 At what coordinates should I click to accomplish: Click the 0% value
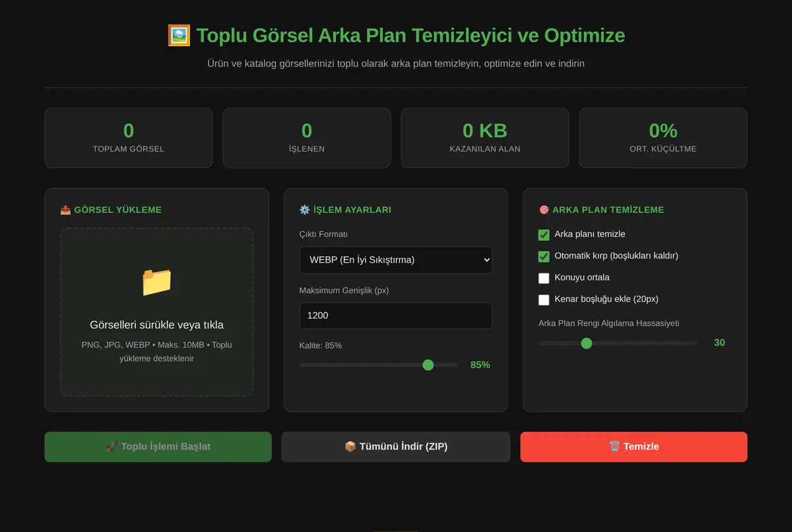click(x=663, y=131)
